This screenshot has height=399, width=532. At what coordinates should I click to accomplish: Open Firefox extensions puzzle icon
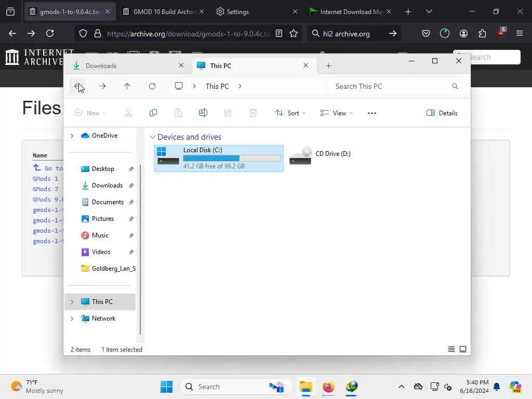tap(482, 33)
